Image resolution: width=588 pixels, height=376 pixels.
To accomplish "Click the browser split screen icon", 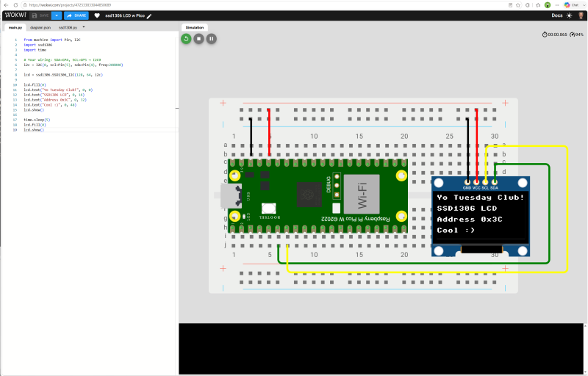I will (x=528, y=5).
